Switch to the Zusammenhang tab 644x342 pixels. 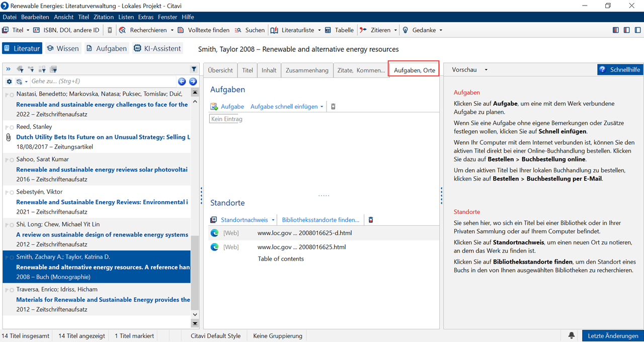point(307,70)
